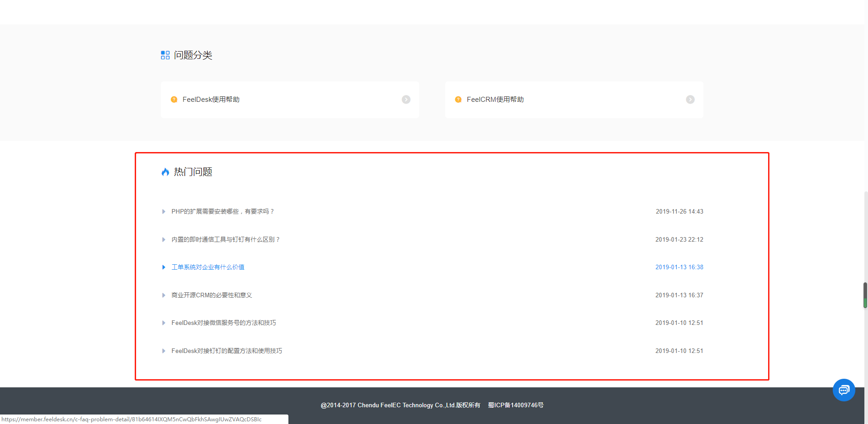Open question FeelDesk对接微信服务号的方法和技巧
The height and width of the screenshot is (424, 868).
[x=224, y=323]
